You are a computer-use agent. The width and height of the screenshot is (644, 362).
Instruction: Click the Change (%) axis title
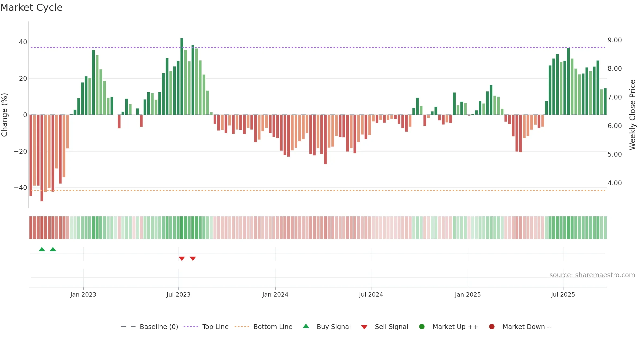pyautogui.click(x=4, y=115)
